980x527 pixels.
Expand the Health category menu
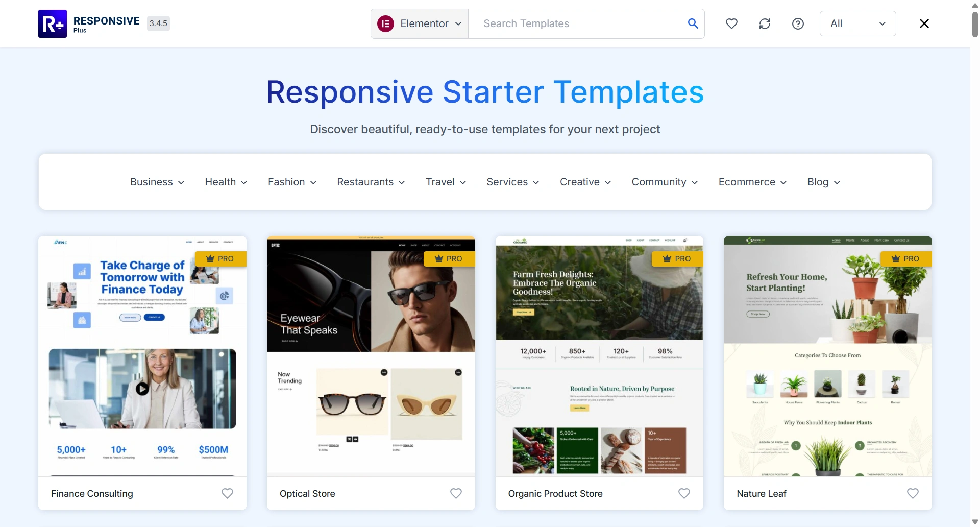226,182
